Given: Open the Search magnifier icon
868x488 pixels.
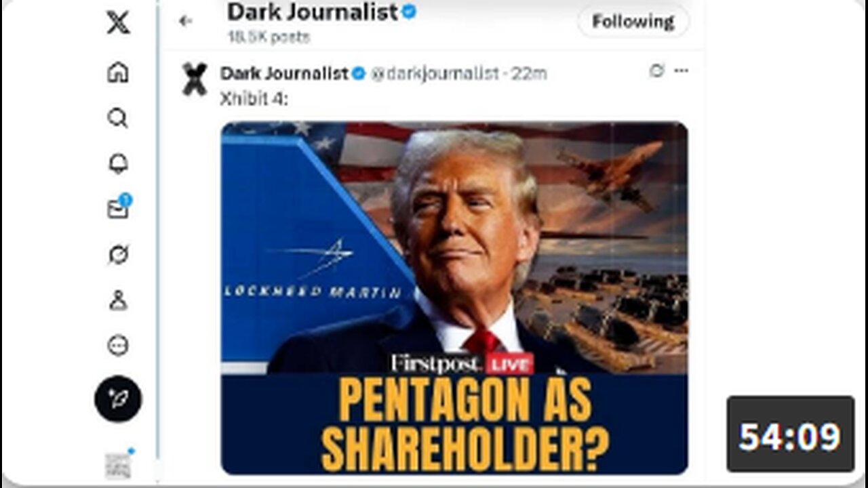Looking at the screenshot, I should tap(118, 118).
